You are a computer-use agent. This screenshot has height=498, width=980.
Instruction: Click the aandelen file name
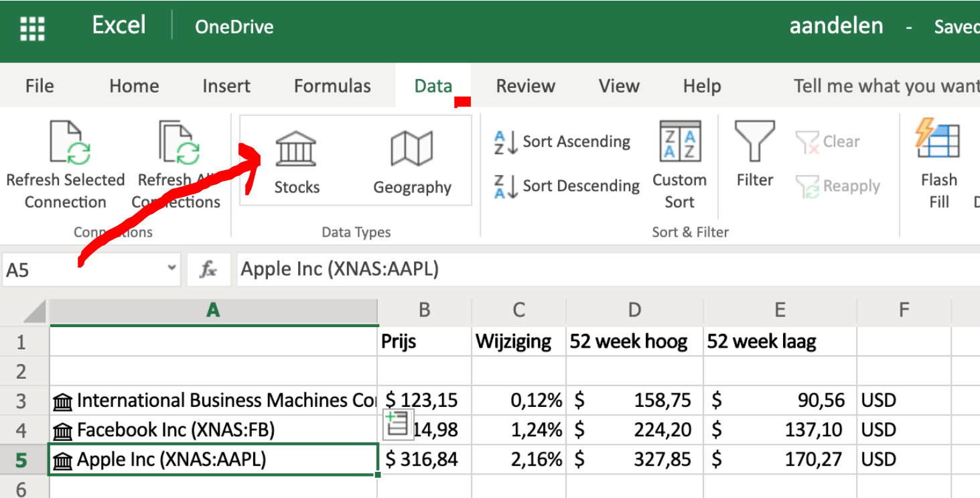click(836, 26)
